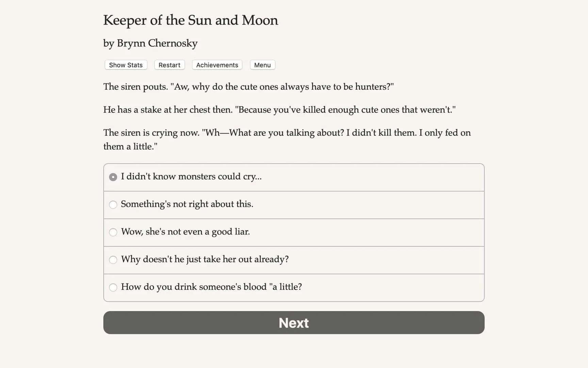Click the hunter's stake dialogue line

[x=280, y=109]
